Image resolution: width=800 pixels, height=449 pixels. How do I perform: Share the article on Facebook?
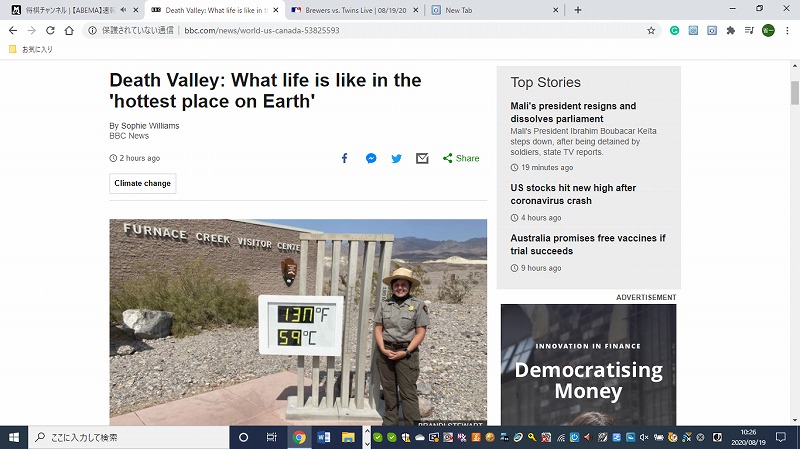[344, 158]
